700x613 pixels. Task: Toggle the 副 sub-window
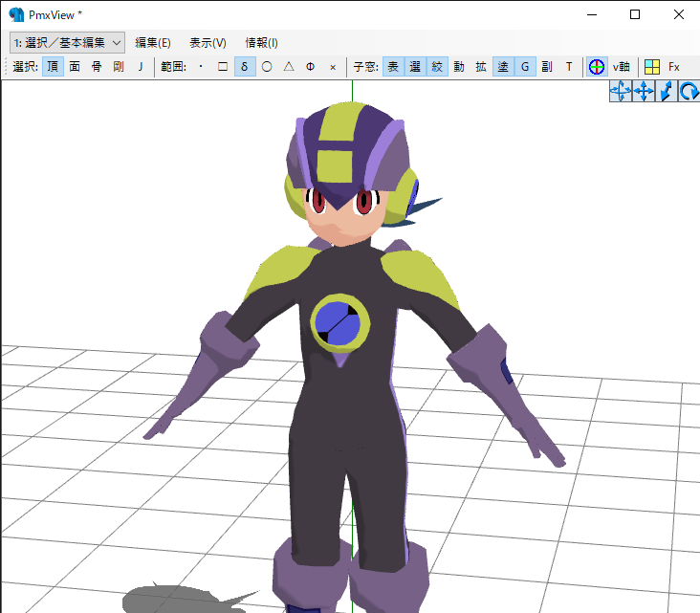click(547, 67)
